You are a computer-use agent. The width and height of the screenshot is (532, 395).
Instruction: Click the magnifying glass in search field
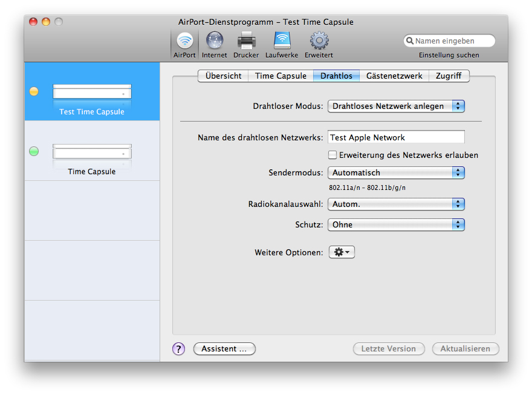[410, 41]
